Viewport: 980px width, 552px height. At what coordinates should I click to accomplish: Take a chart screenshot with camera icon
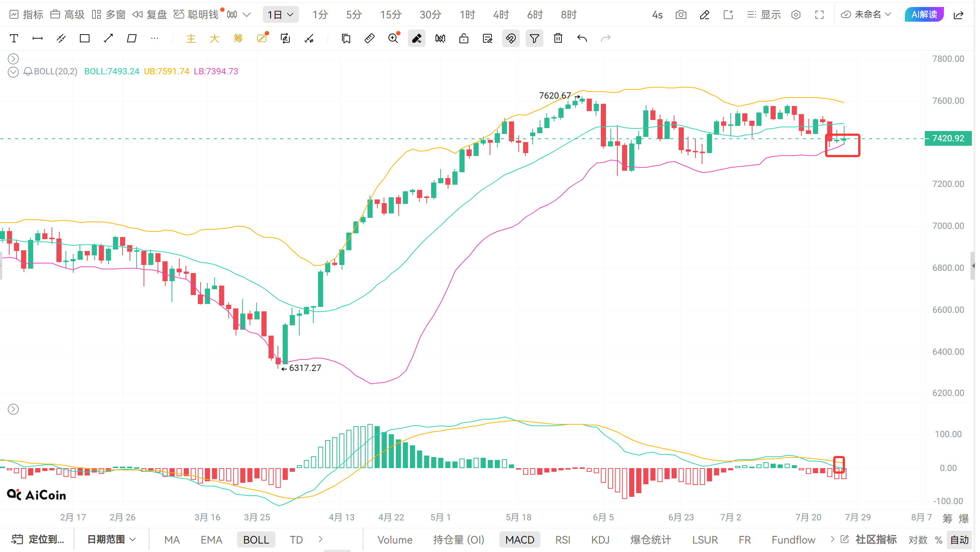[x=681, y=15]
